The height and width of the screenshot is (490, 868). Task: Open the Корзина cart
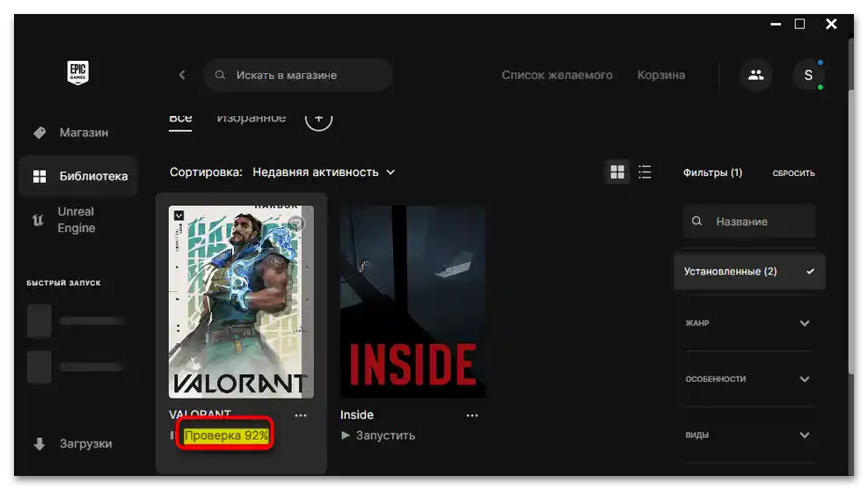click(661, 75)
